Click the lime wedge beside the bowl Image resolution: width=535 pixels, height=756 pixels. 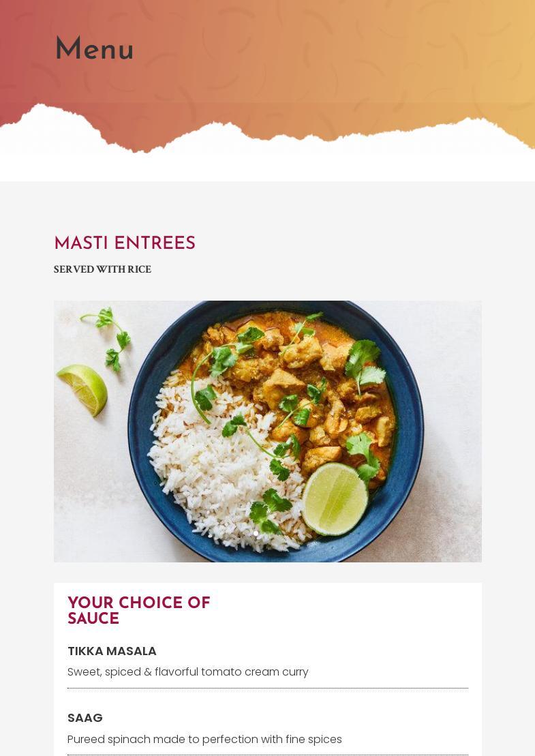83,389
